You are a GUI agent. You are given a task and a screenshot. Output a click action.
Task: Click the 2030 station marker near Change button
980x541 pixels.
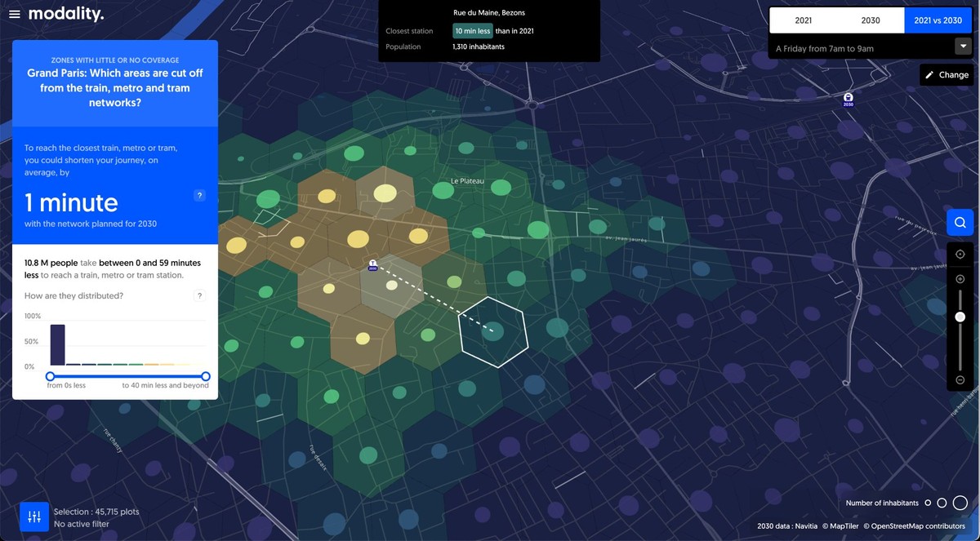(848, 99)
